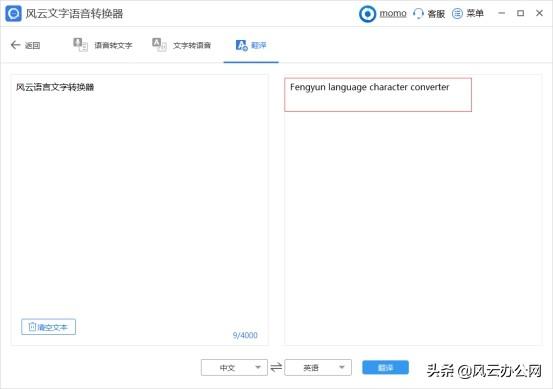Open the momo user avatar

pos(367,14)
